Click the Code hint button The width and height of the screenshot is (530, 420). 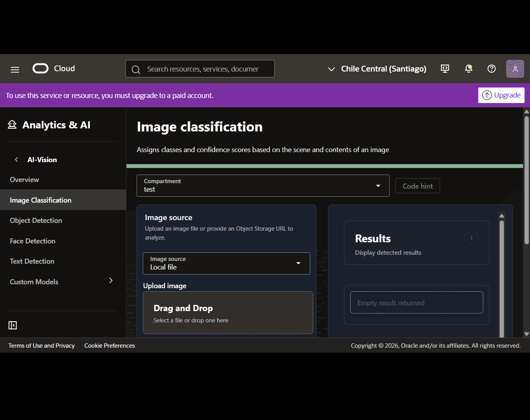[418, 186]
